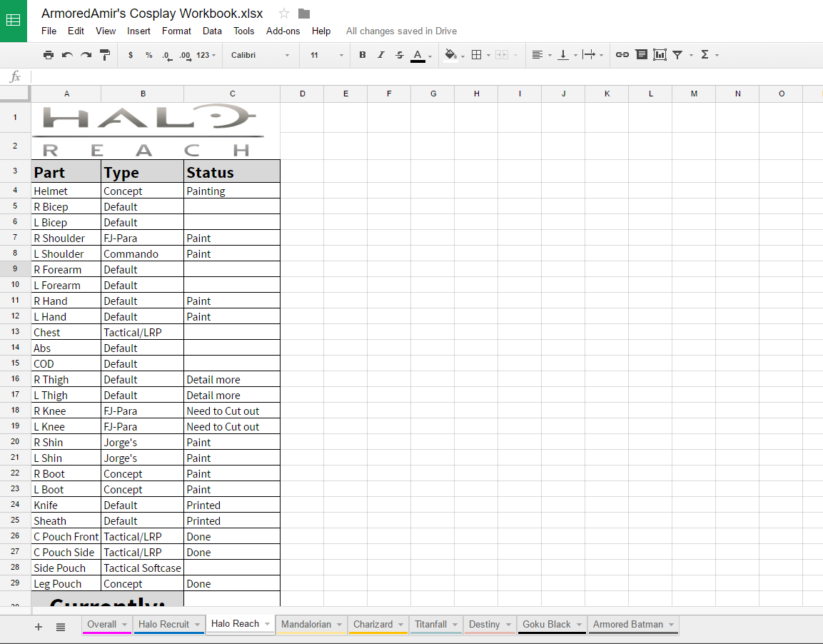Image resolution: width=823 pixels, height=644 pixels.
Task: Open the Data menu
Action: [212, 31]
